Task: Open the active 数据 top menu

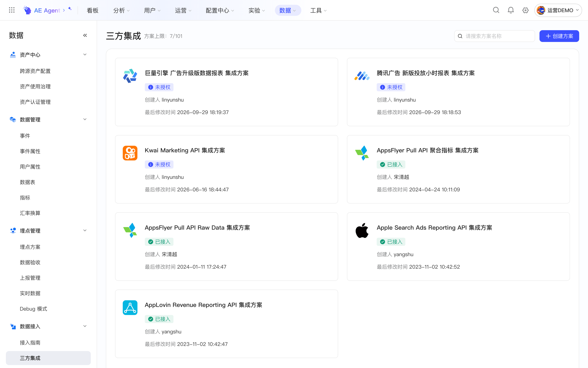Action: [x=288, y=10]
